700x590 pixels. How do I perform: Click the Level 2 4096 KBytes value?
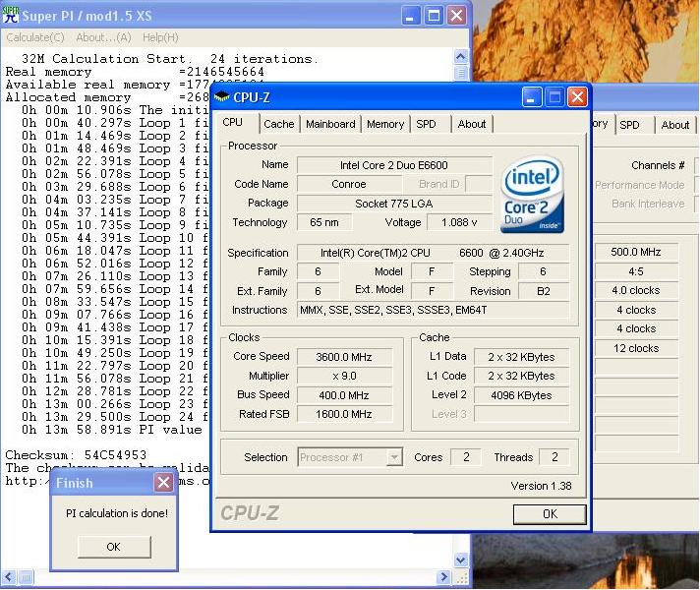(521, 395)
